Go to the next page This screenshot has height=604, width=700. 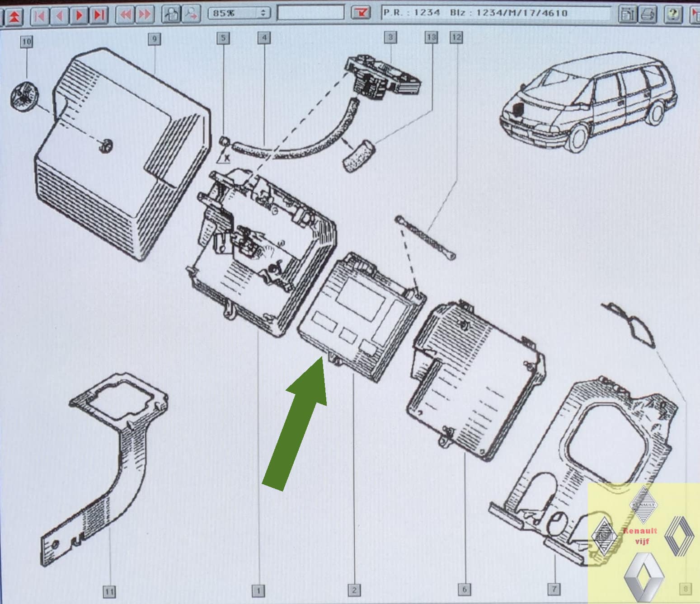click(x=79, y=16)
